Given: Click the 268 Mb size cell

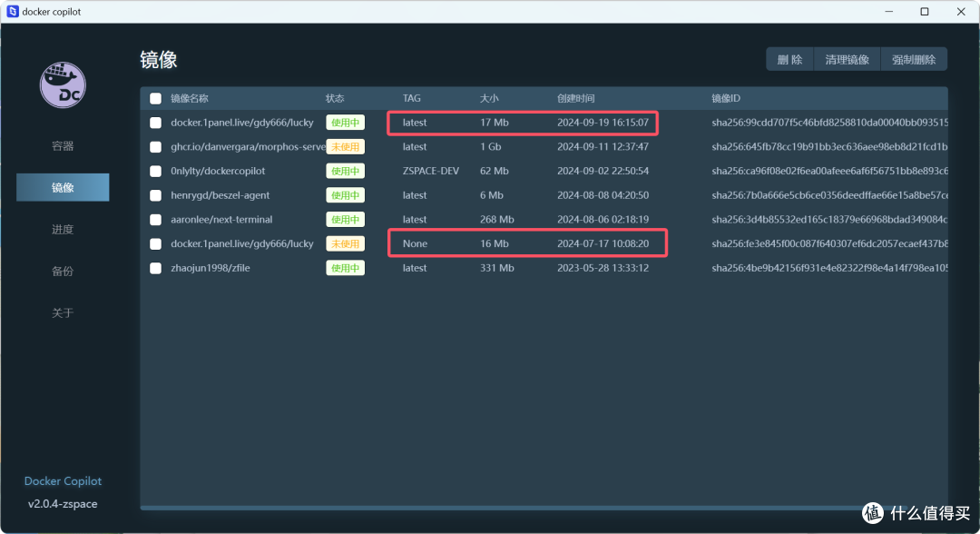Looking at the screenshot, I should (497, 220).
